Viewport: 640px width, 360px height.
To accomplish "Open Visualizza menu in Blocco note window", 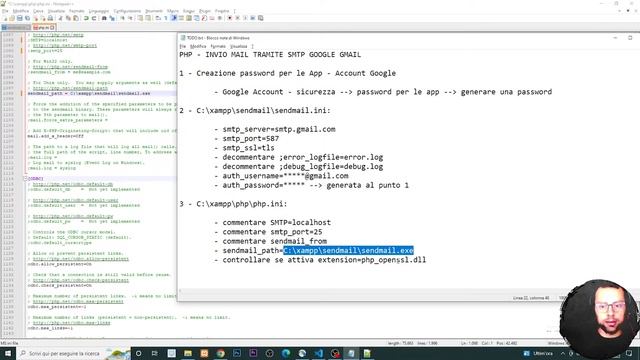I will click(x=239, y=47).
